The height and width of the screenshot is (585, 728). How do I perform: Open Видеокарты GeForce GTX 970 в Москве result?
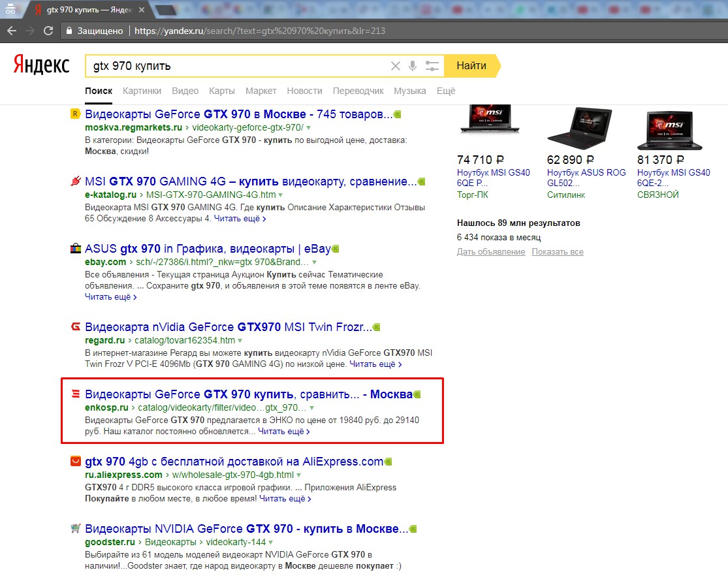tap(239, 114)
